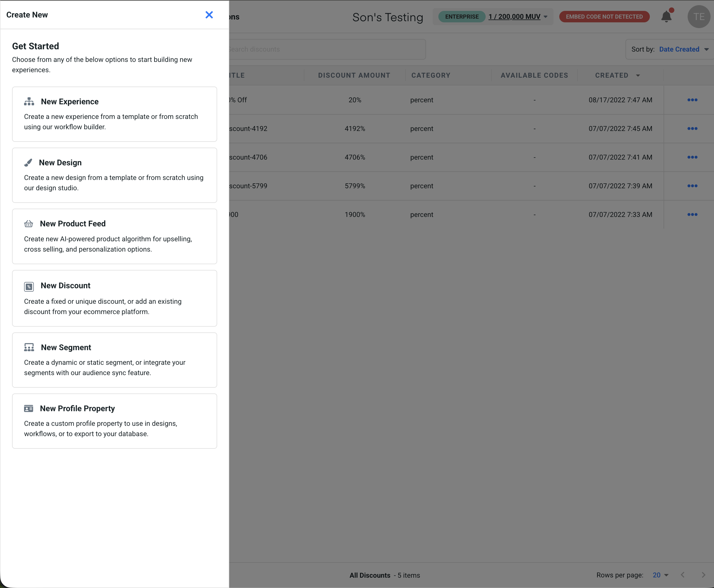
Task: Close the Create New panel
Action: coord(209,15)
